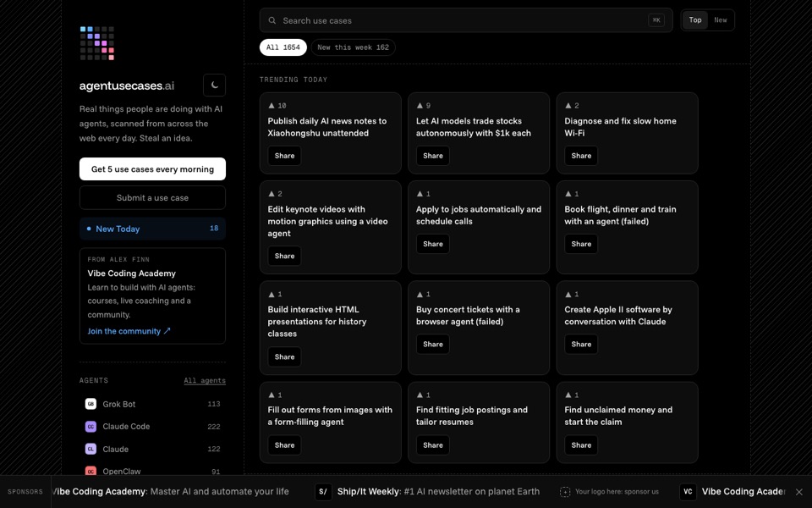
Task: Open Let AI models trade stocks title
Action: [x=474, y=127]
